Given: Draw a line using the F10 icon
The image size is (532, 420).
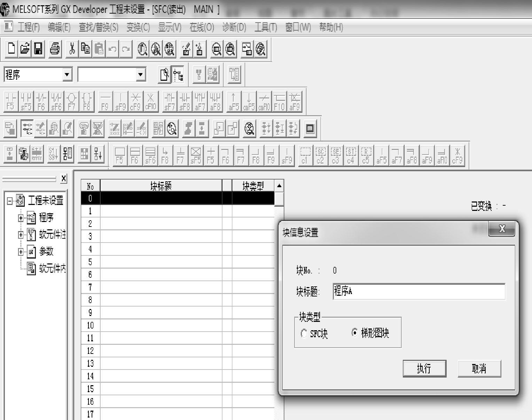Looking at the screenshot, I should point(279,101).
